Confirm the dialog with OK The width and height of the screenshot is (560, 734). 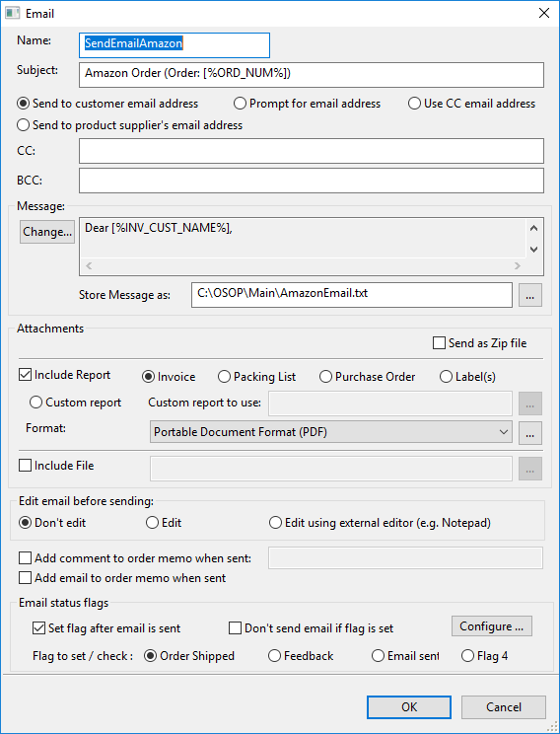[x=409, y=706]
